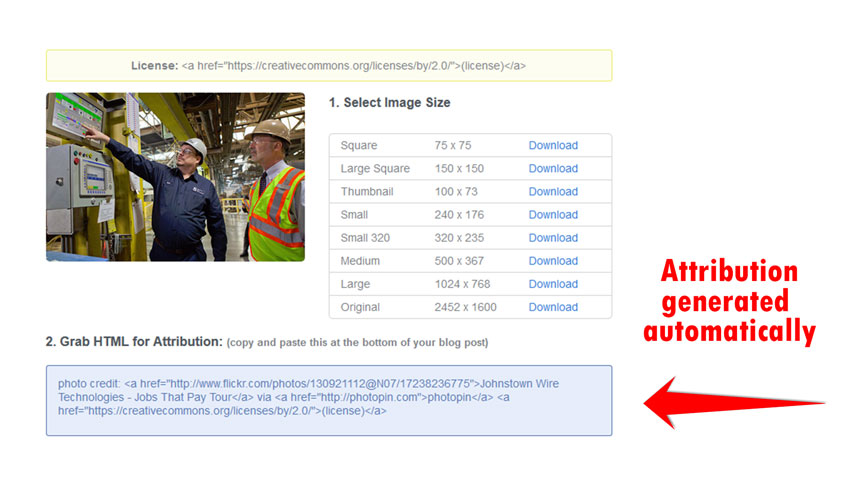Click the '75 x 75' dimensions cell

pos(452,145)
